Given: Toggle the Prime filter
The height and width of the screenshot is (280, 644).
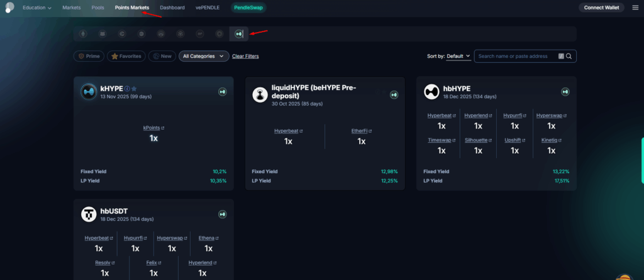Looking at the screenshot, I should pyautogui.click(x=89, y=57).
